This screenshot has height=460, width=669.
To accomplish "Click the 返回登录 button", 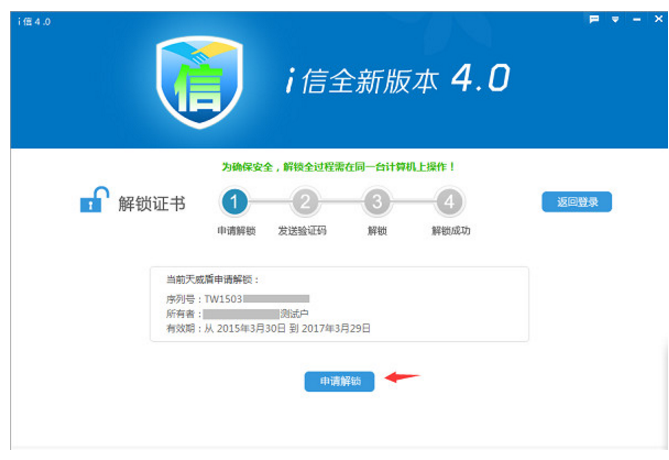I will tap(576, 202).
